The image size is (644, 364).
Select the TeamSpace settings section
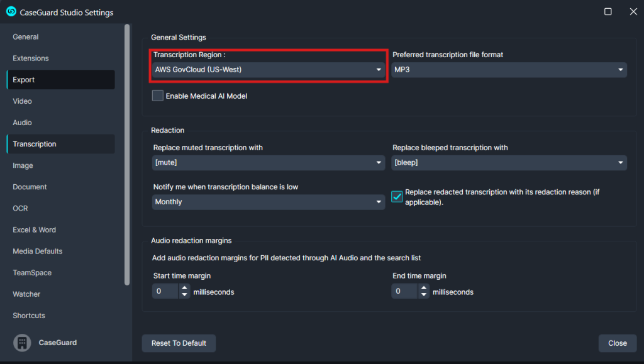click(x=32, y=273)
